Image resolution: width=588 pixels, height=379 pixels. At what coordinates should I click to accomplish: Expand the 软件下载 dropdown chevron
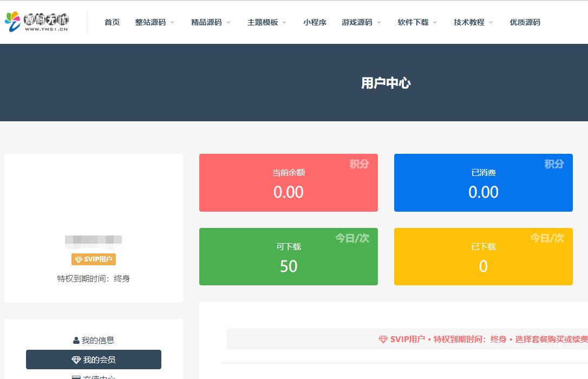point(435,23)
